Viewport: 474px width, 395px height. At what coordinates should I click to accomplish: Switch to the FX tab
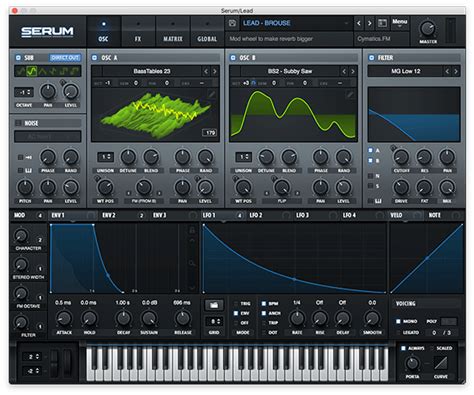coord(138,32)
